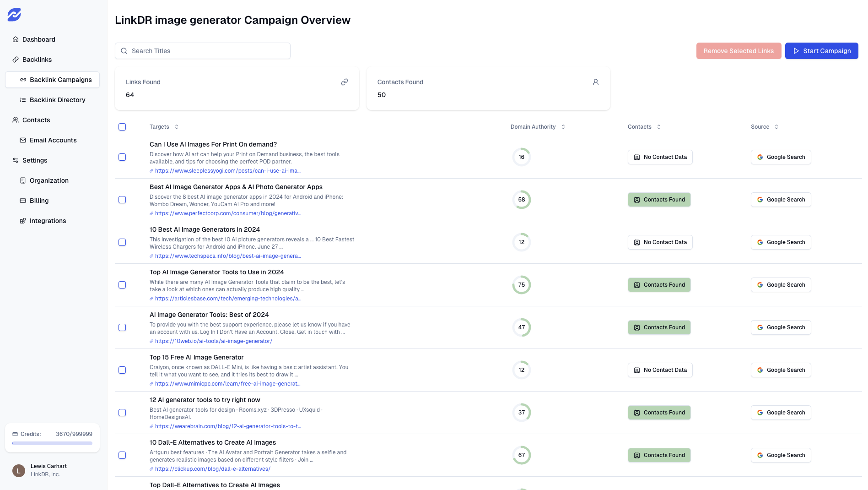This screenshot has height=490, width=868.
Task: Click the credits usage progress bar
Action: click(x=52, y=443)
